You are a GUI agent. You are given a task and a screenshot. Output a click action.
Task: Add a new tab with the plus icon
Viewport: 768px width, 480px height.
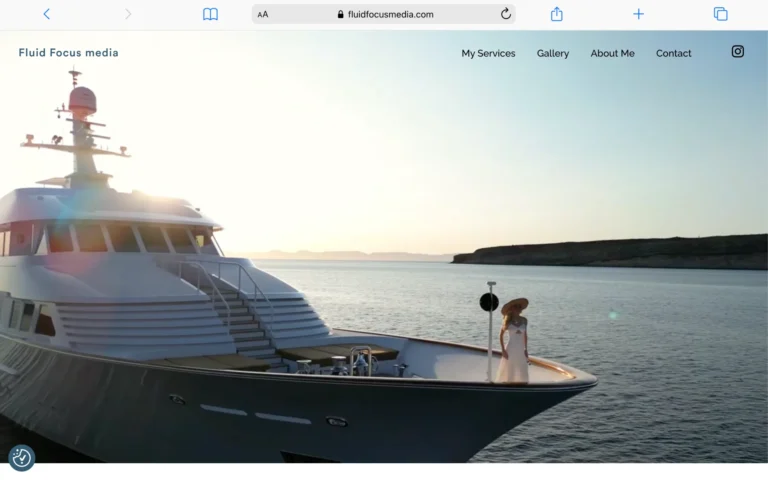click(638, 14)
